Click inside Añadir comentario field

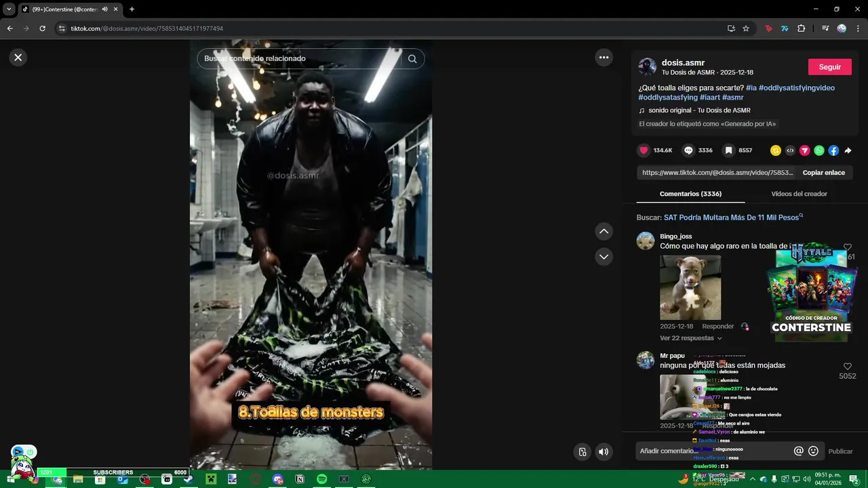(x=712, y=451)
